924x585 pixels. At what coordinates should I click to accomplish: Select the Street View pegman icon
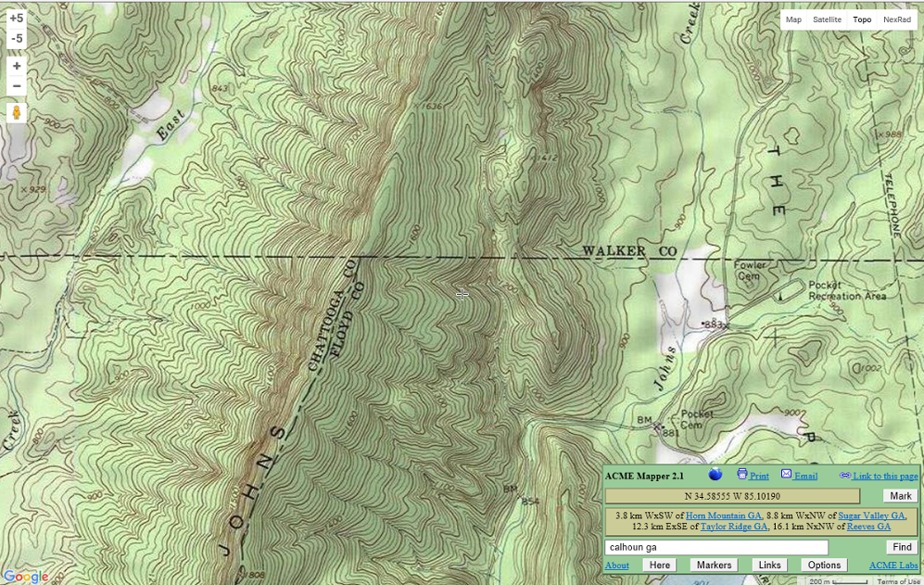pos(17,112)
